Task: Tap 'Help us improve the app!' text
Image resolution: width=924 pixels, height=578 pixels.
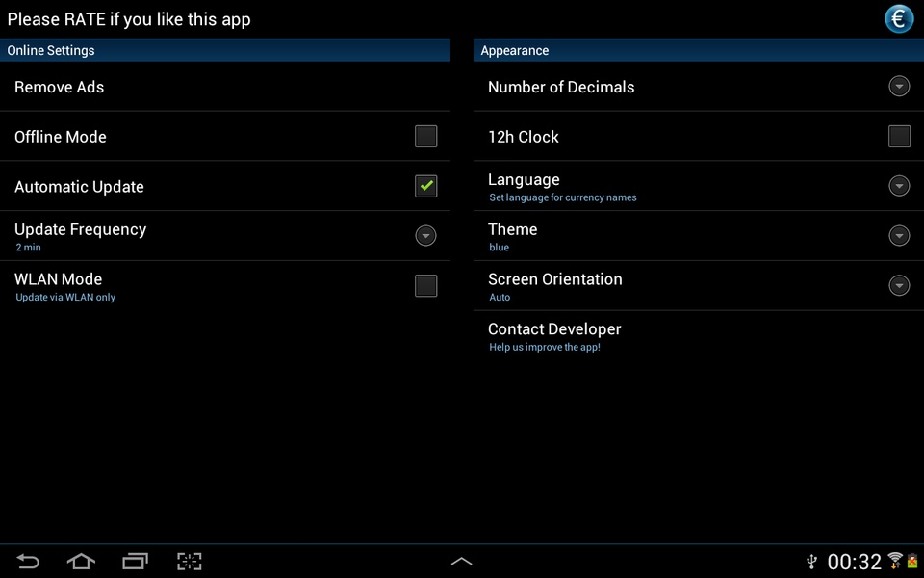Action: coord(545,347)
